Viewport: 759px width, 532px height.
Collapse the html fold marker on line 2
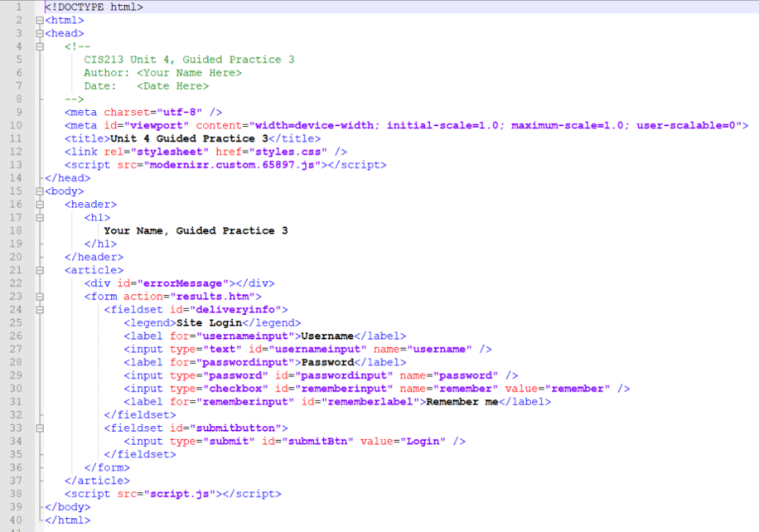click(x=40, y=21)
